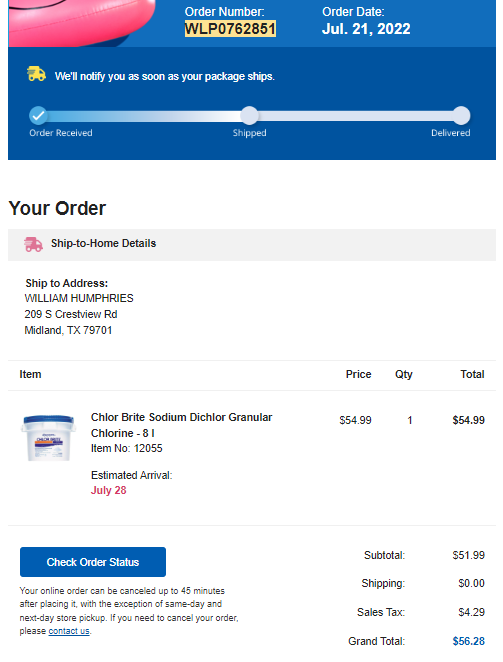Click the order progress bar track
Screen dimensions: 503x662
click(249, 116)
